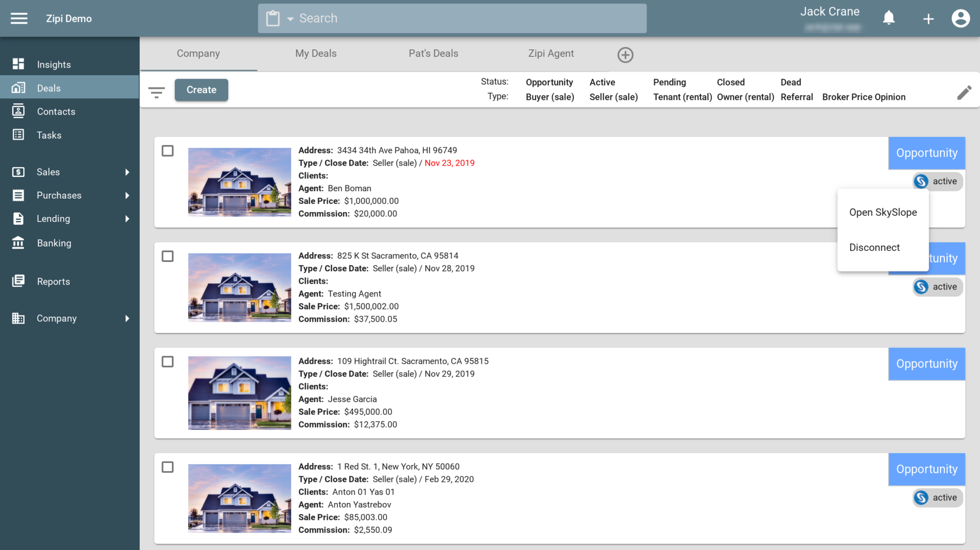Open the hamburger navigation menu
Screen dimensions: 980x550
pos(19,18)
